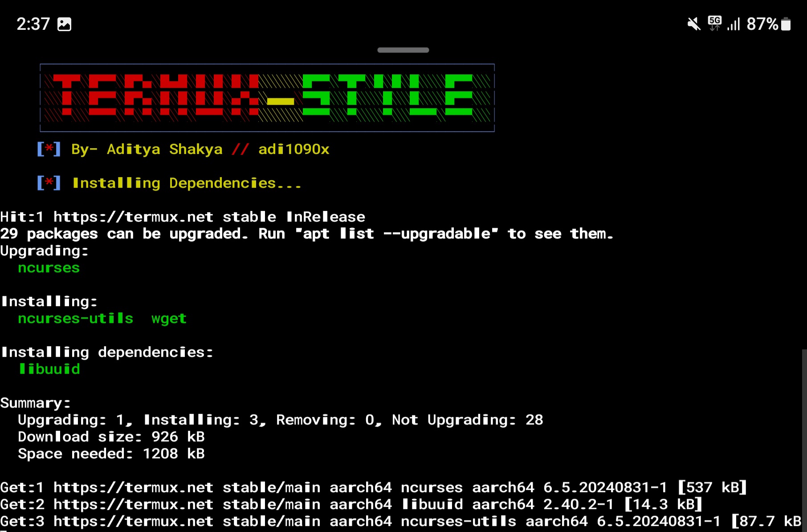Screen dimensions: 807x532
Task: Click the 'Hit:1 https://termux.net stable InRelease' line
Action: [x=183, y=217]
